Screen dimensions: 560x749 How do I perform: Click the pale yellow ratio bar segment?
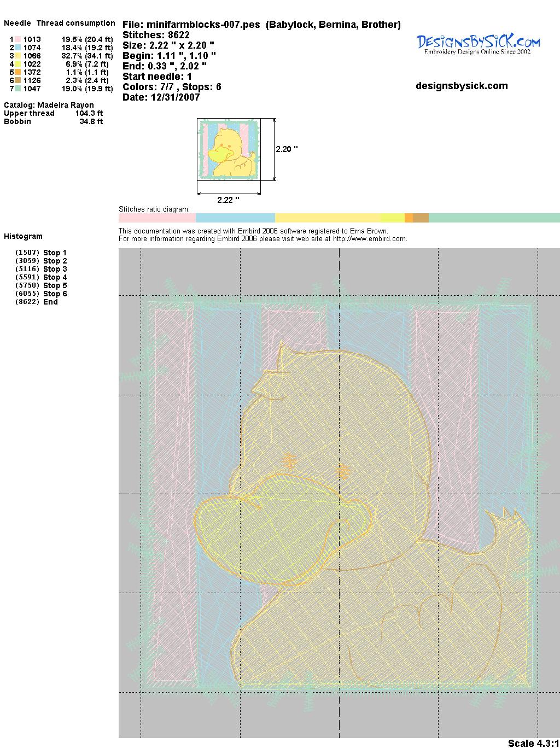327,218
